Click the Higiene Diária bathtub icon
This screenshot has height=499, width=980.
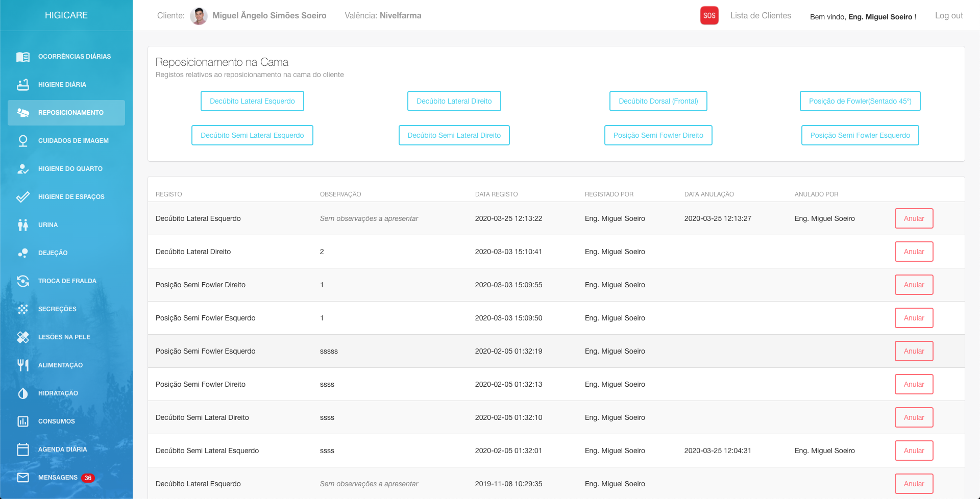pyautogui.click(x=23, y=85)
